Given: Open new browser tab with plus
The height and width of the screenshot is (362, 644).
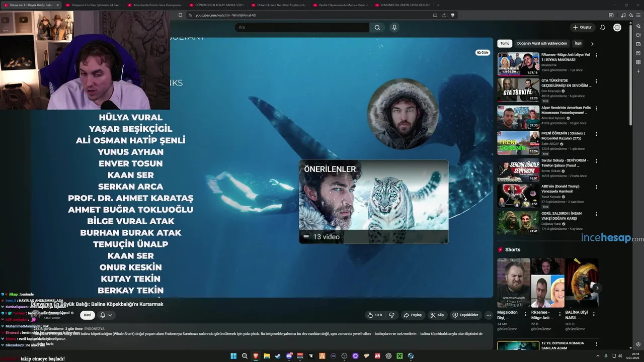Looking at the screenshot, I should pos(438,5).
